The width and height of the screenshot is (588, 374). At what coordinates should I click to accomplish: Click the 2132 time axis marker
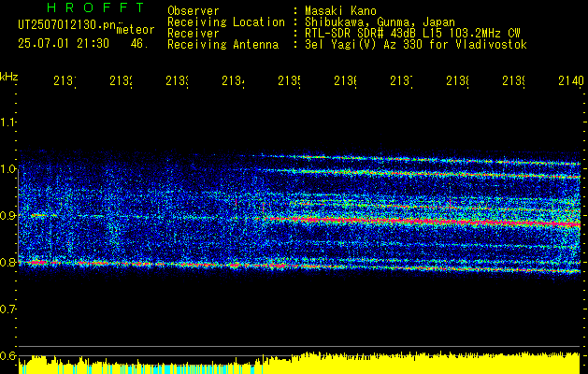[x=121, y=81]
